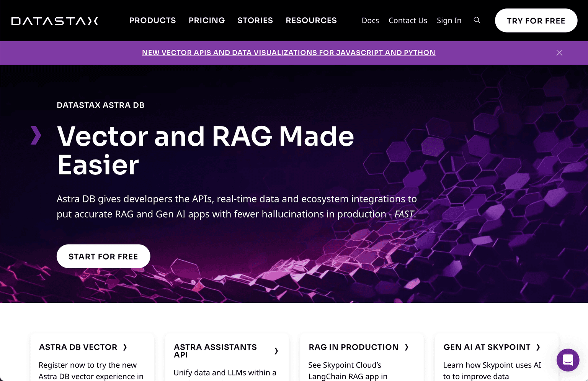Screen dimensions: 588x381
Task: Click the Register now to try text
Action: [91, 371]
